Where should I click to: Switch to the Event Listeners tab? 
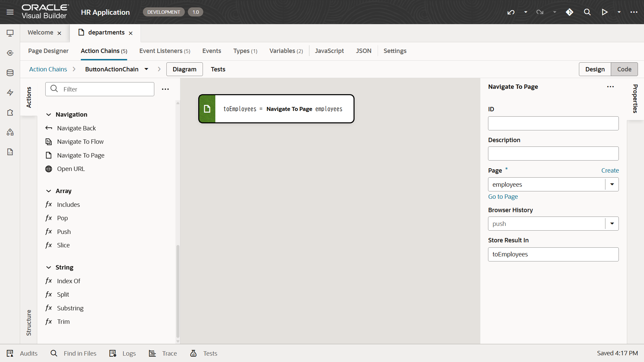pyautogui.click(x=164, y=51)
